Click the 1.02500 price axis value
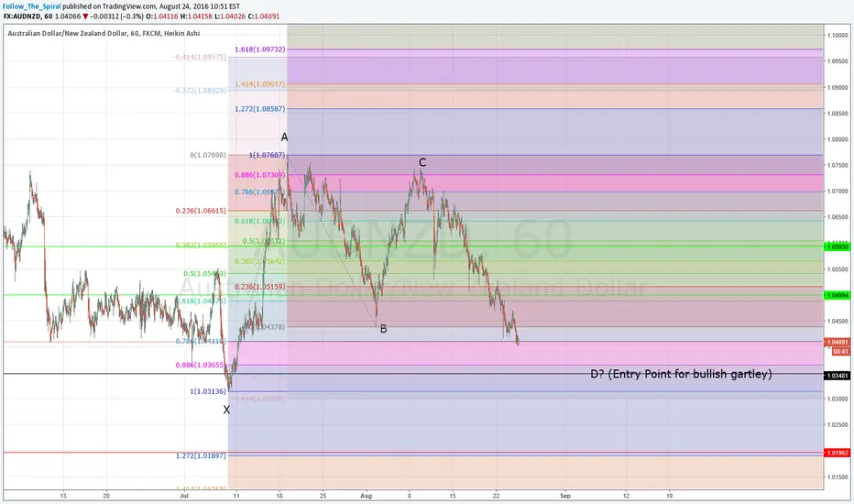Viewport: 854px width, 504px height. pyautogui.click(x=838, y=425)
